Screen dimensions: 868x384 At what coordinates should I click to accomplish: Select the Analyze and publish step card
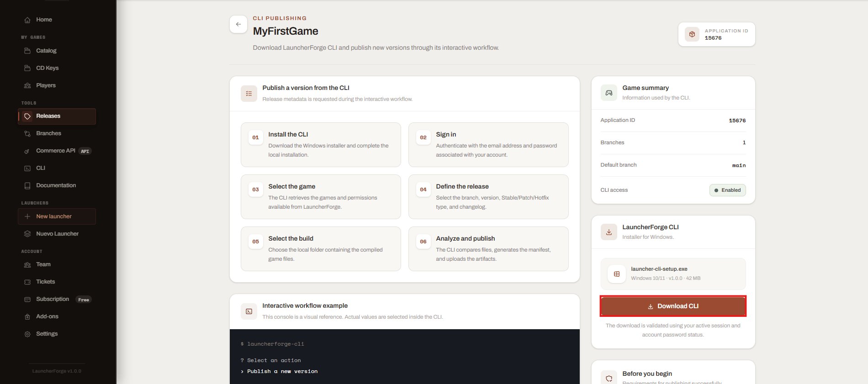tap(488, 249)
